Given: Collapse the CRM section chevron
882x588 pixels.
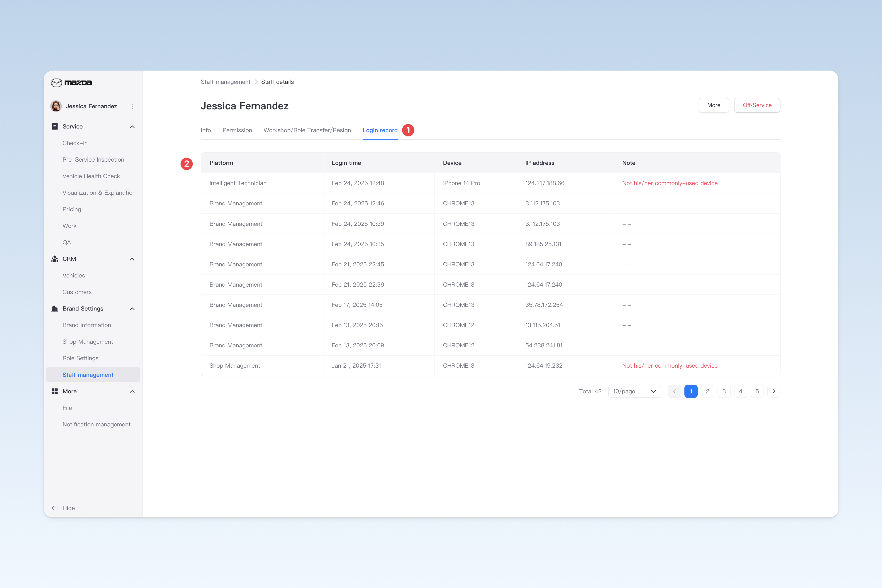Looking at the screenshot, I should point(132,259).
